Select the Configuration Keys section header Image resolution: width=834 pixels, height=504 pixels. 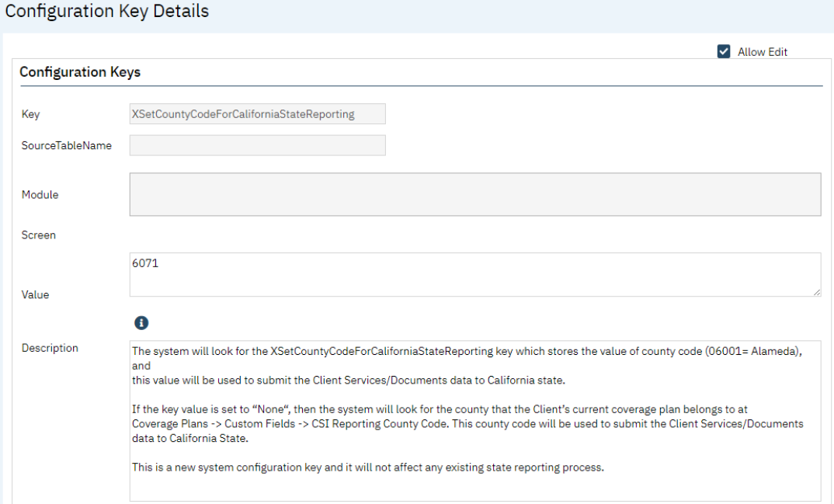tap(80, 72)
